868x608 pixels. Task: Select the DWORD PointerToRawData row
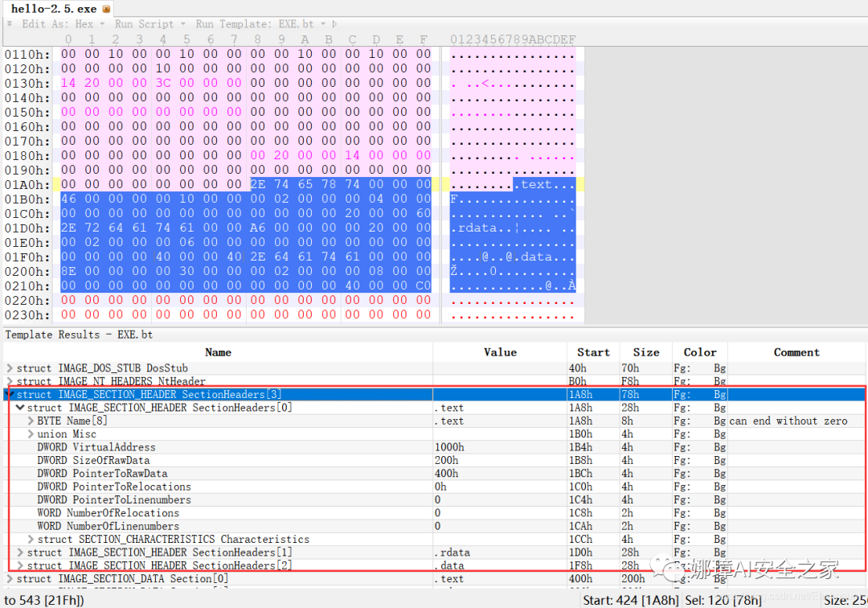pyautogui.click(x=434, y=474)
